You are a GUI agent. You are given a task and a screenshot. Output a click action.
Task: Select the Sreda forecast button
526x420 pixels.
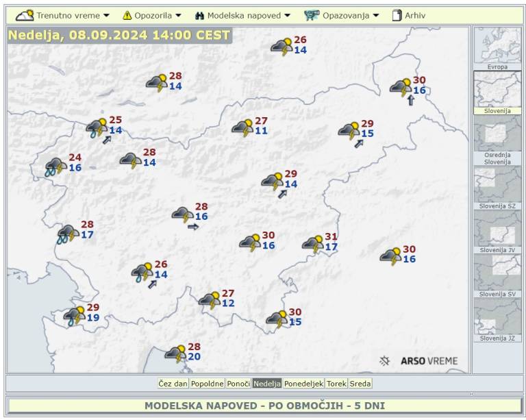click(x=360, y=384)
